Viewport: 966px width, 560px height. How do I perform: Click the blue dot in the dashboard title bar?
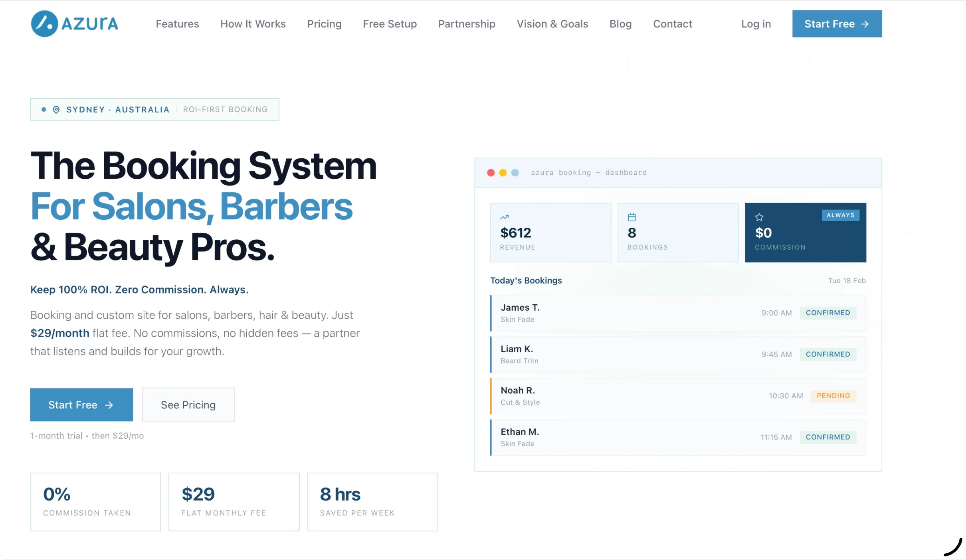(x=515, y=173)
